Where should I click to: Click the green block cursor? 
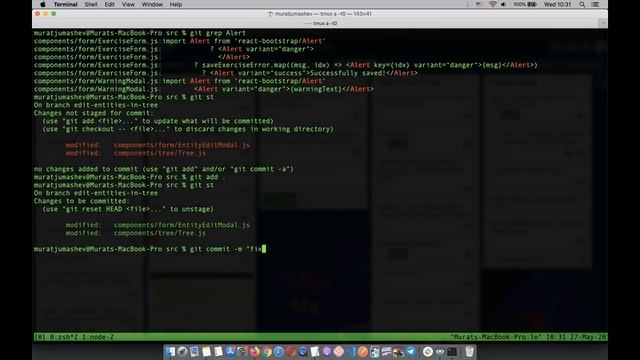pos(264,249)
